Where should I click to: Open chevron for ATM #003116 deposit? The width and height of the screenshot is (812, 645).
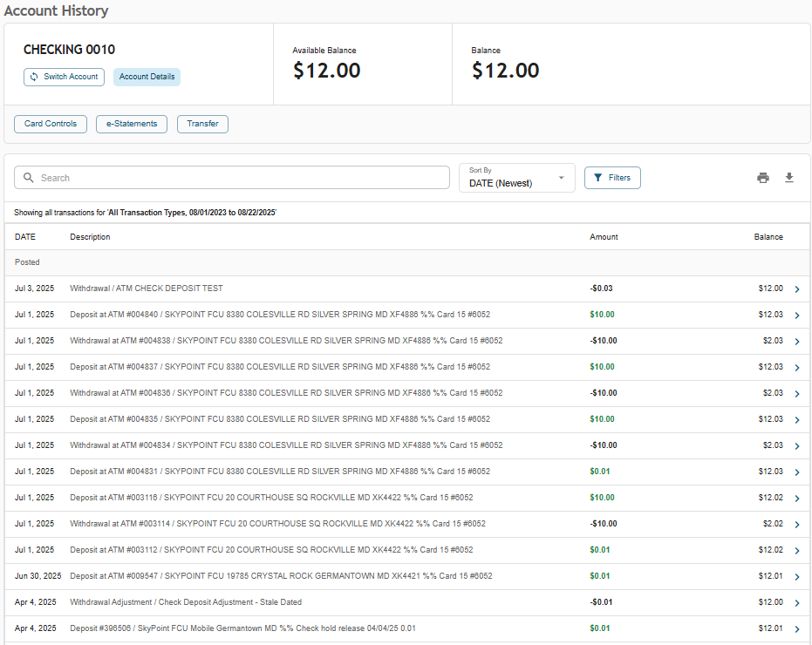point(797,499)
